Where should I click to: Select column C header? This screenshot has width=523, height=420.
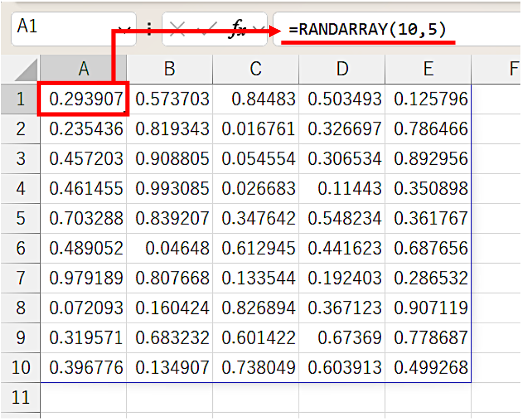click(x=255, y=69)
